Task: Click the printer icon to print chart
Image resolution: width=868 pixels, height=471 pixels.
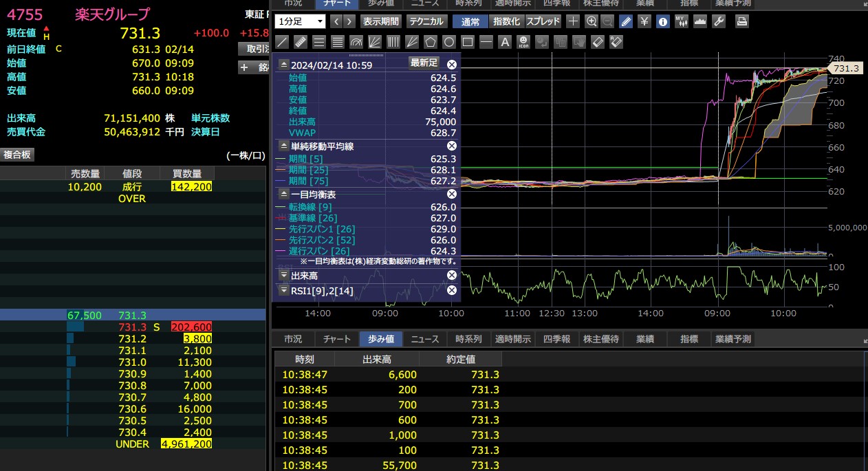Action: point(742,21)
